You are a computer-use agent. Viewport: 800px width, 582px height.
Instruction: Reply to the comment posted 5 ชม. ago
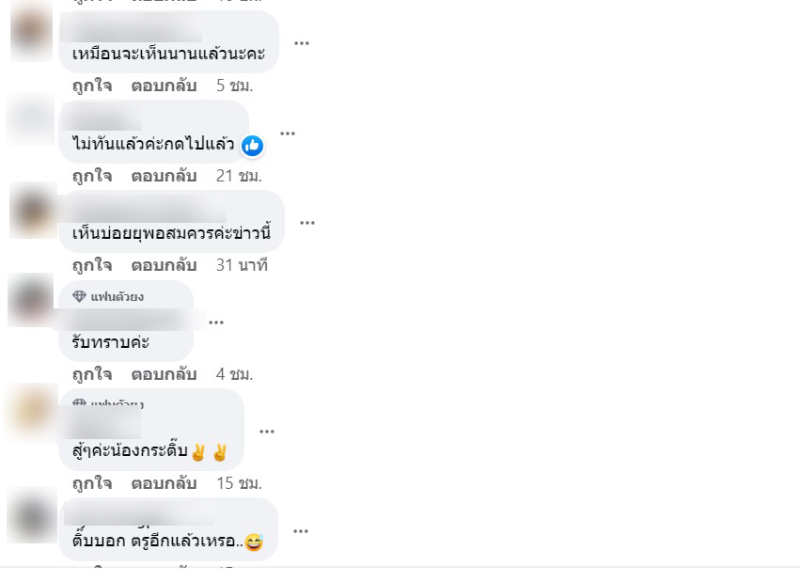[164, 85]
